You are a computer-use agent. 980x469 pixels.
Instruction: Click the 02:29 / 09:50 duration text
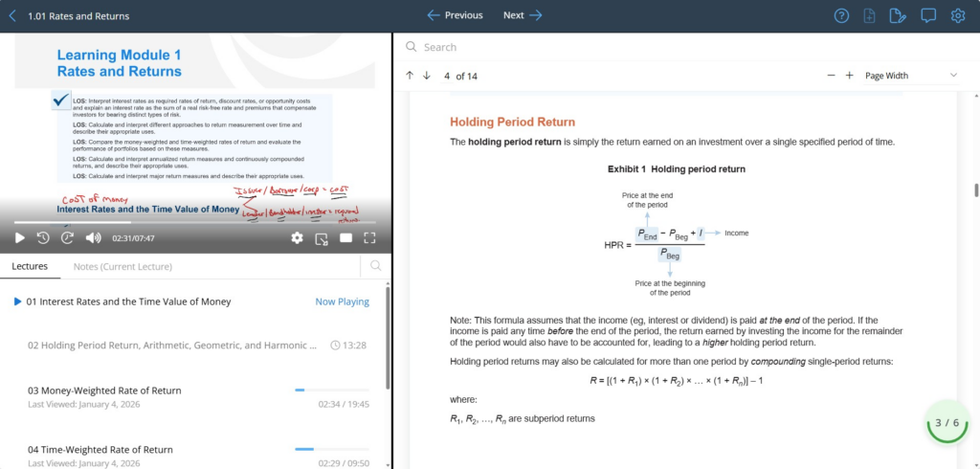click(x=344, y=463)
